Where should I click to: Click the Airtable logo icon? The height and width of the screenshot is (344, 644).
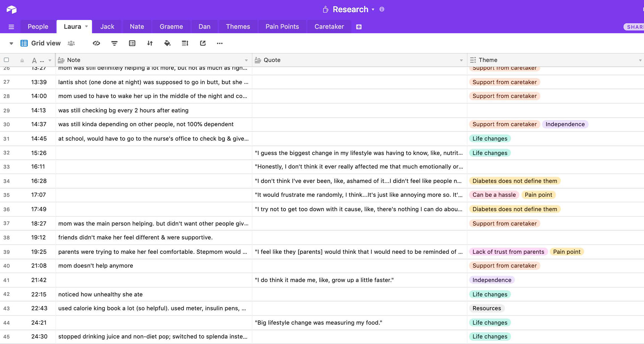click(11, 9)
